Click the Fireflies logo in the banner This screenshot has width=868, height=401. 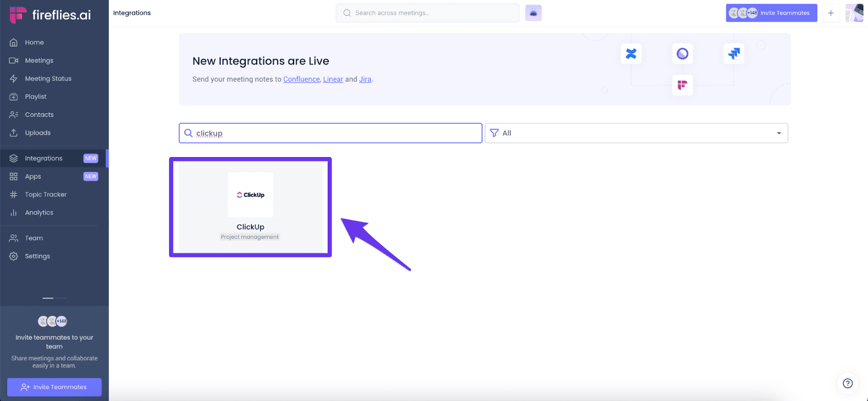click(682, 85)
